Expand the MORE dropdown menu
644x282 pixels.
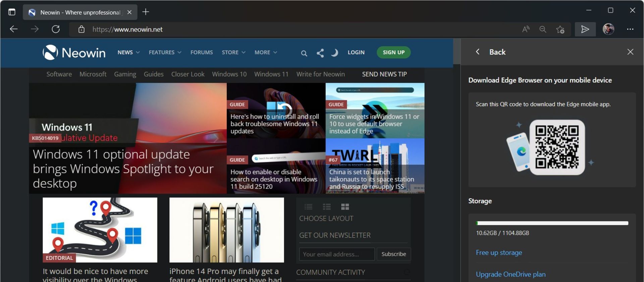(x=266, y=52)
